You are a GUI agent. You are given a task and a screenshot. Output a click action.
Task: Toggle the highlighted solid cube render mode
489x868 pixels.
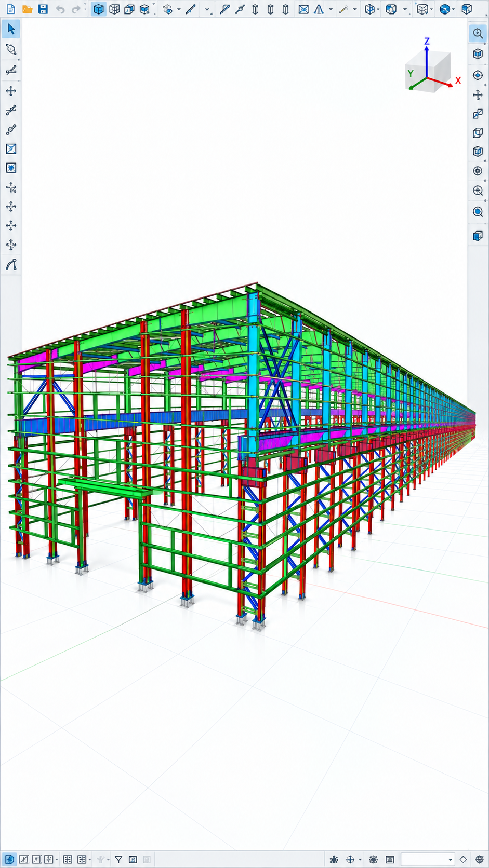click(98, 9)
